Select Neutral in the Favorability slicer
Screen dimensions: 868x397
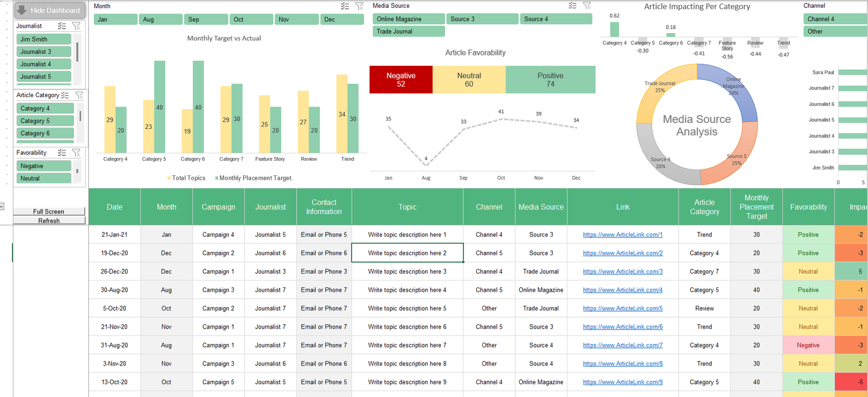[44, 178]
